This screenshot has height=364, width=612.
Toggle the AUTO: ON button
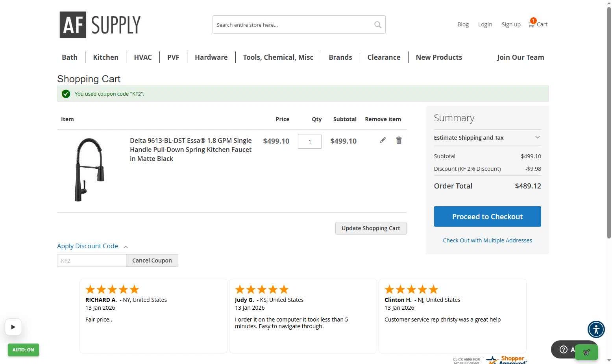tap(23, 350)
